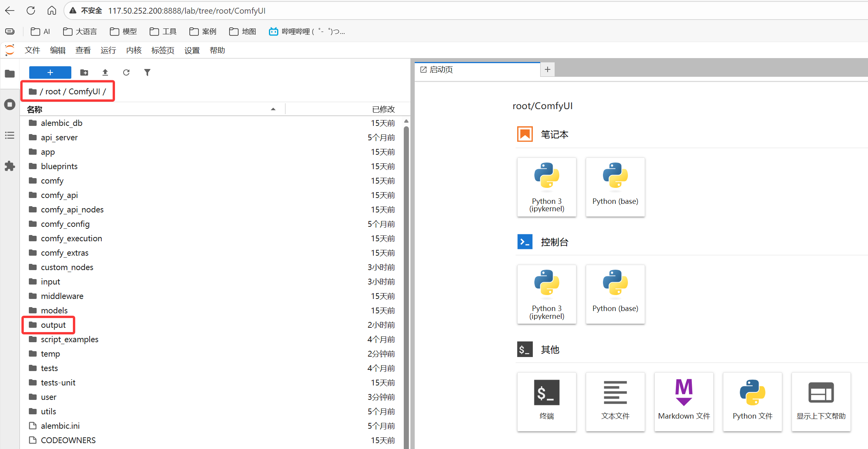The height and width of the screenshot is (449, 868).
Task: Click the blue new launcher plus button
Action: tap(50, 72)
